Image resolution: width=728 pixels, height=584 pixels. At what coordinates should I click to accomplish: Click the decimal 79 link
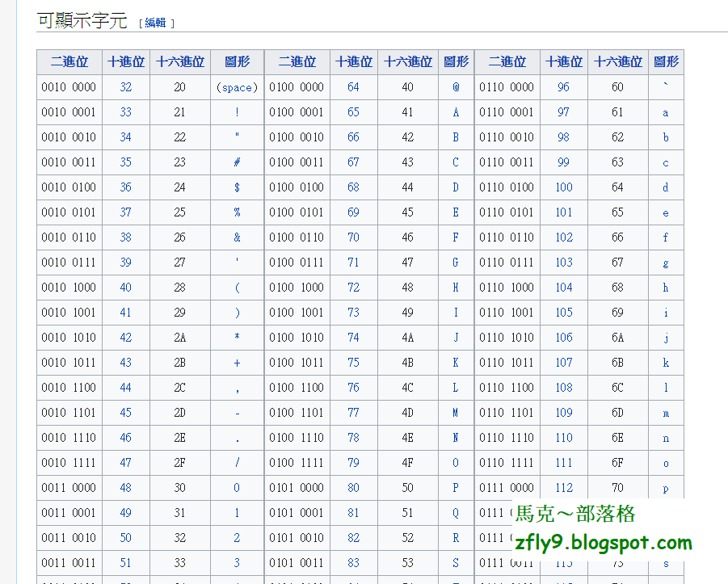coord(353,462)
